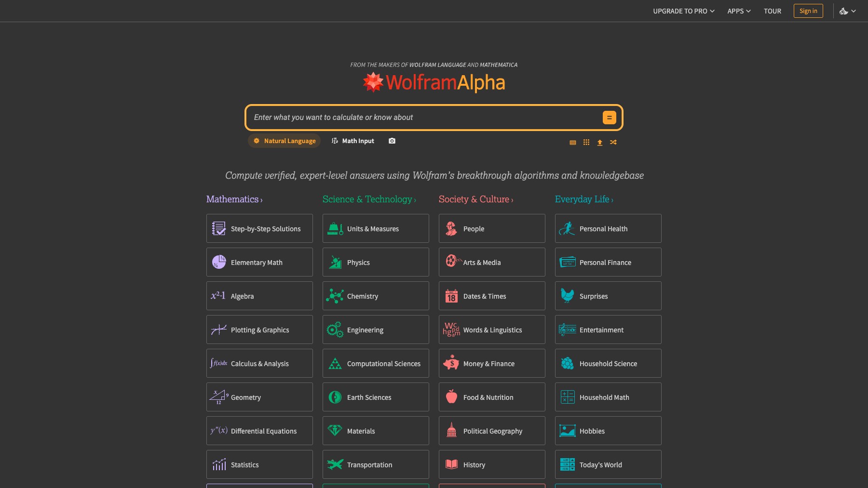868x488 pixels.
Task: Open the Computational Sciences tile
Action: tap(376, 363)
